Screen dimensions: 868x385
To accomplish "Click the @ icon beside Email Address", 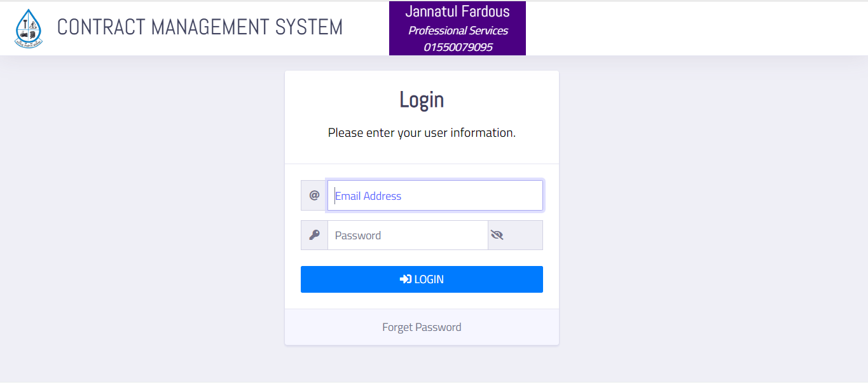I will 314,195.
